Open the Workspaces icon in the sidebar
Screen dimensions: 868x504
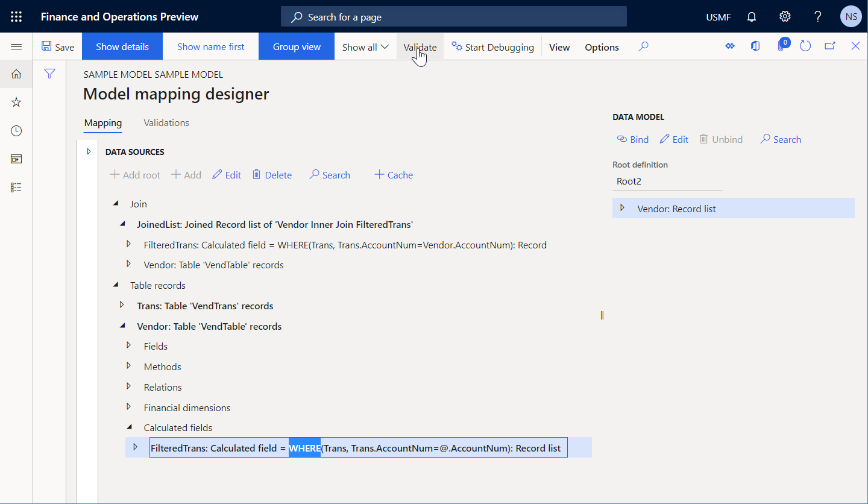pyautogui.click(x=16, y=159)
